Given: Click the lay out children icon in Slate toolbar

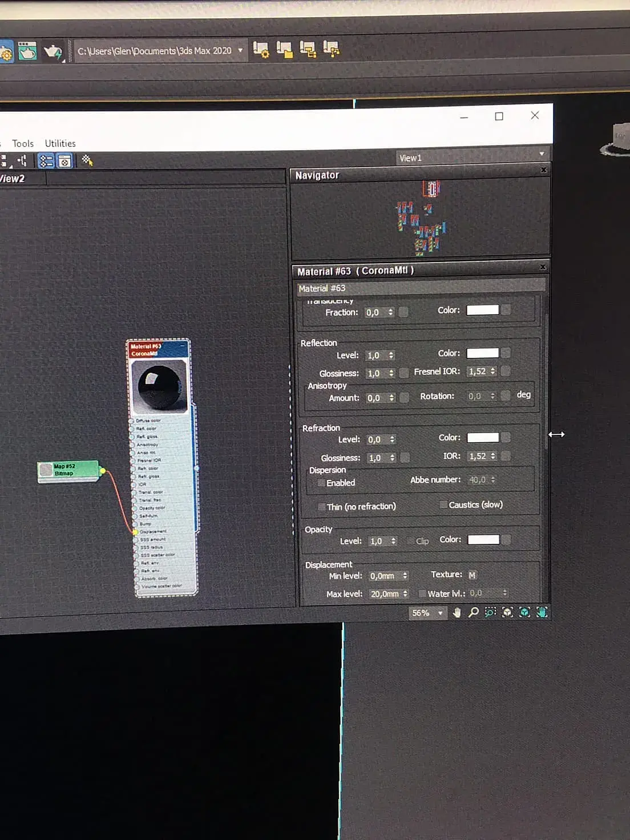Looking at the screenshot, I should 22,161.
